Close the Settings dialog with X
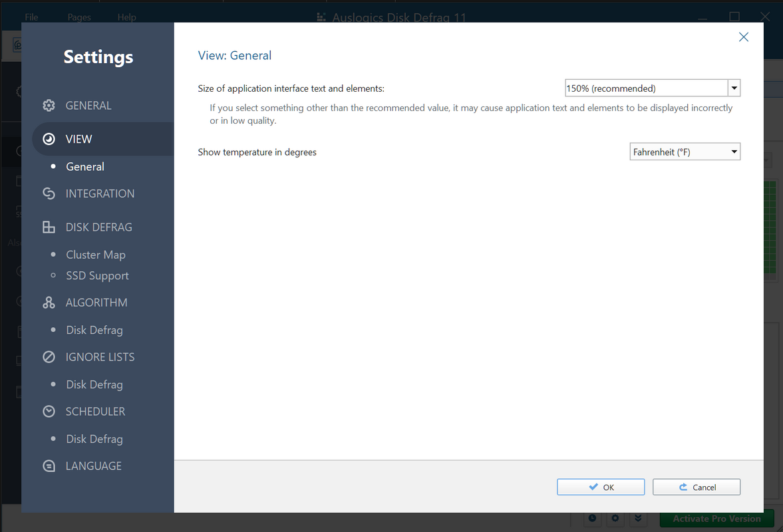The width and height of the screenshot is (783, 532). tap(744, 37)
